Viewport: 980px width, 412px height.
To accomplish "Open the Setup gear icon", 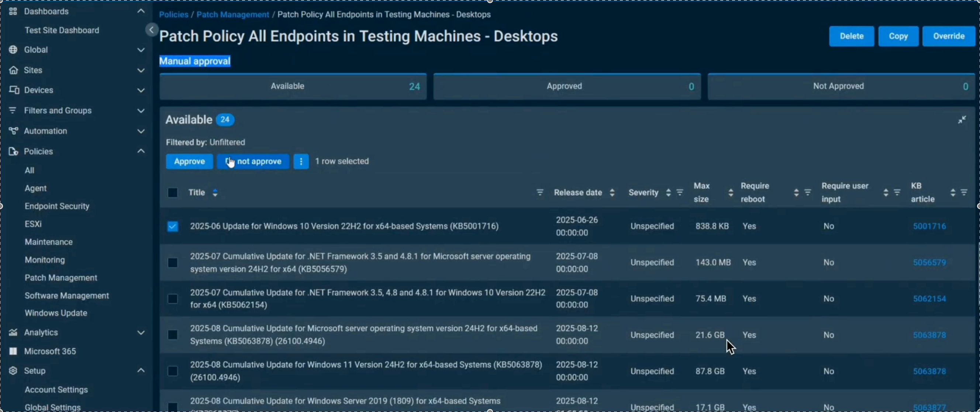I will click(13, 371).
